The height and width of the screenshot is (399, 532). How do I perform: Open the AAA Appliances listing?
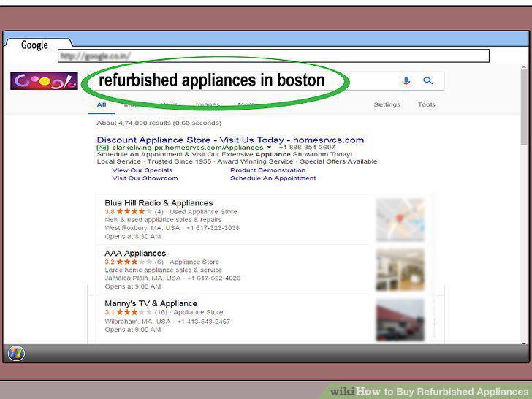135,254
